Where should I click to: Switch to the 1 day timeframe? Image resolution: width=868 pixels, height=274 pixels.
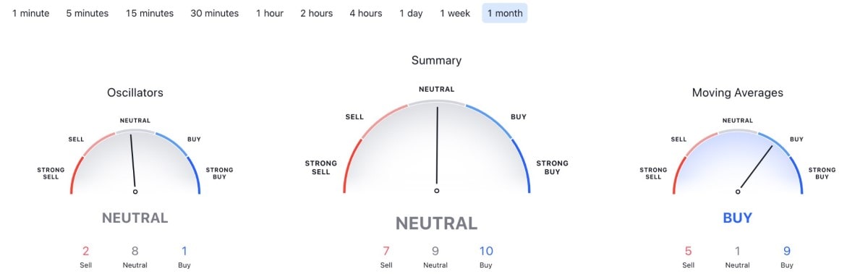coord(411,13)
